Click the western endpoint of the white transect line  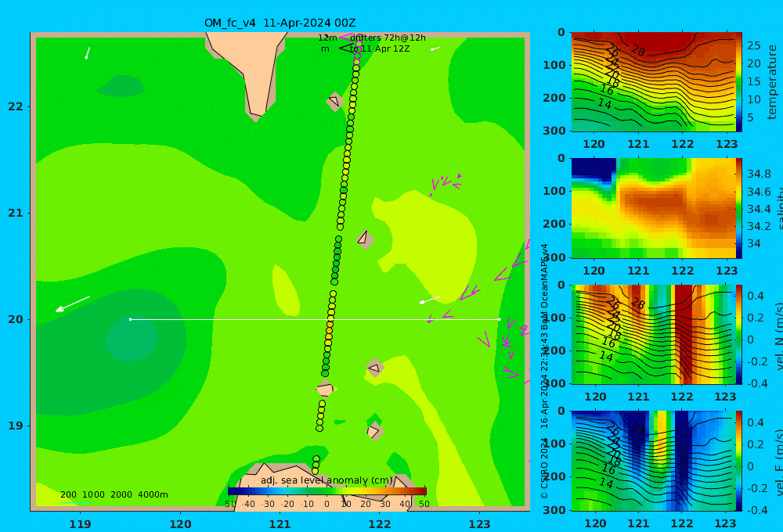tap(131, 319)
